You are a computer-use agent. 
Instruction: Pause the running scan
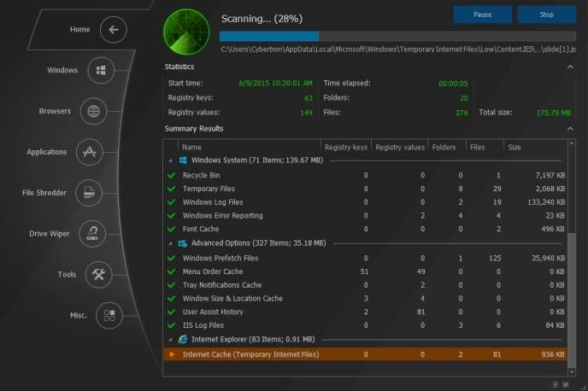coord(482,15)
